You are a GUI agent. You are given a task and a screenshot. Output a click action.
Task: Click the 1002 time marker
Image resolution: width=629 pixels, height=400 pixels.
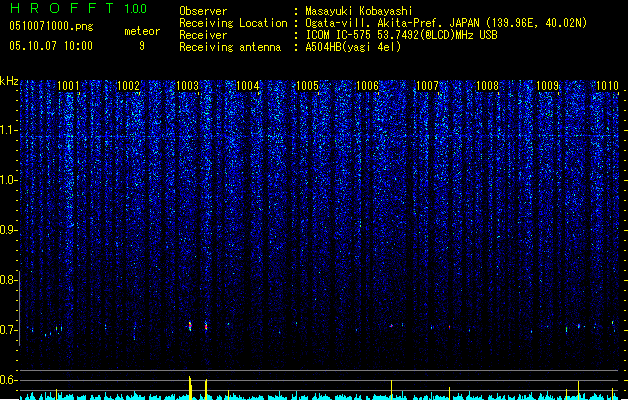128,86
